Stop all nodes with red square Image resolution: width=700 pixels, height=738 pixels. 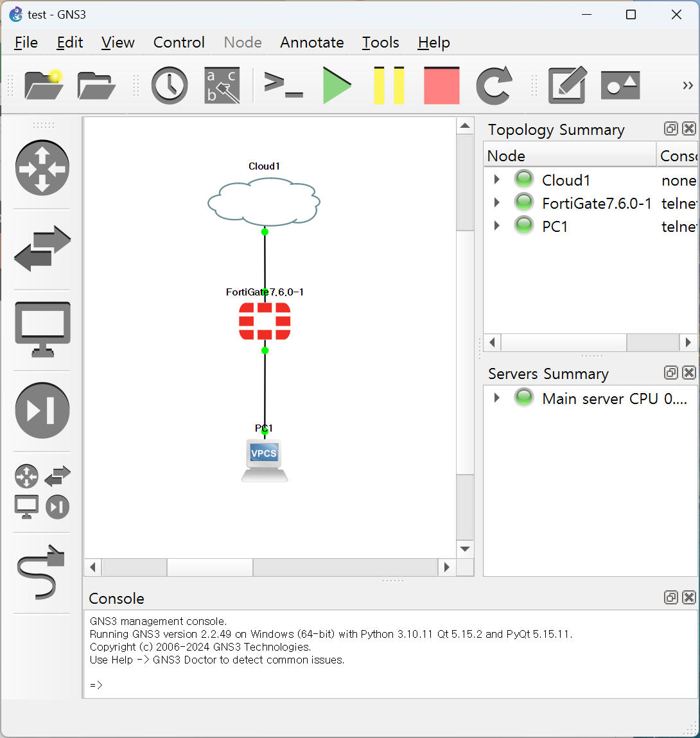pyautogui.click(x=442, y=85)
